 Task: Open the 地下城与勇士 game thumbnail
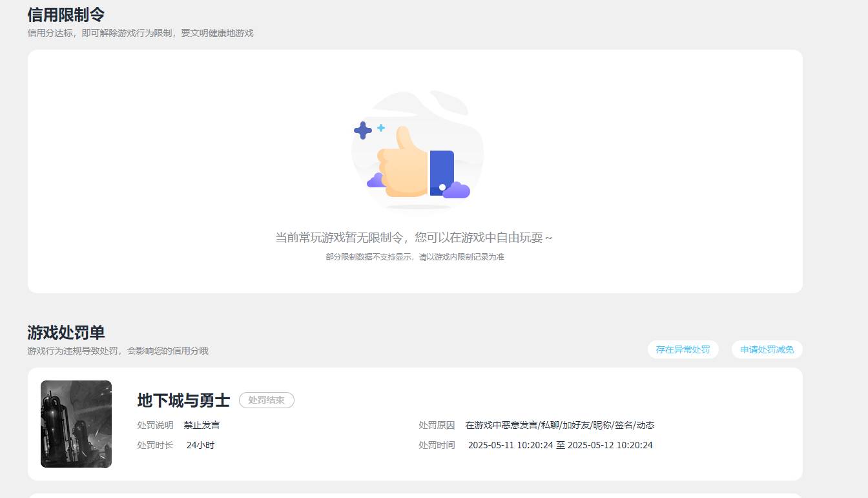point(76,424)
